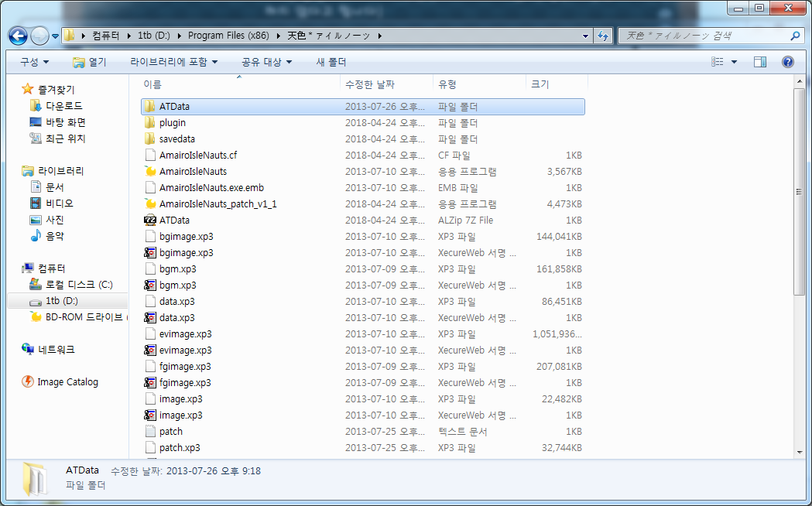Open the recent locations dropdown arrow
Screen dimensions: 812x506
tap(55, 36)
